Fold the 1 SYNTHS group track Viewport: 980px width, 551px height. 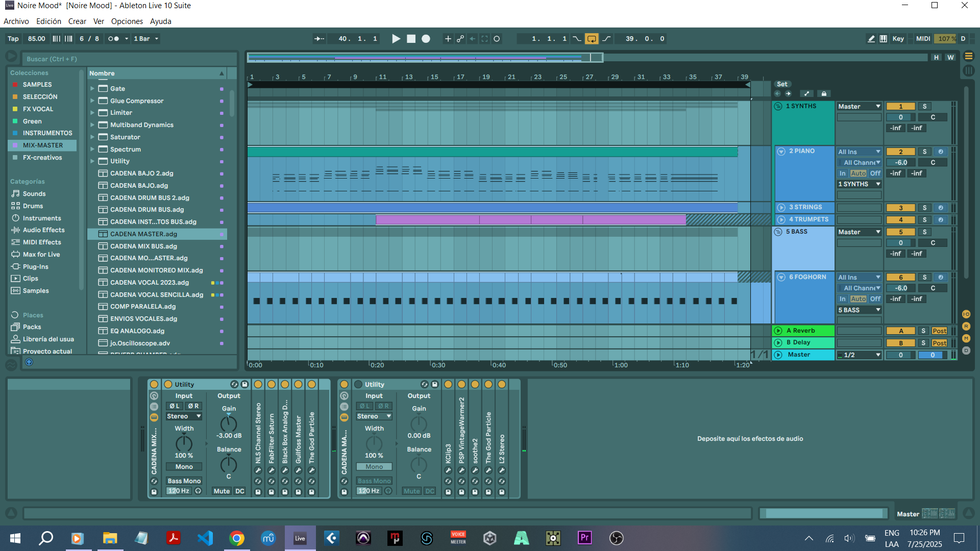coord(778,106)
